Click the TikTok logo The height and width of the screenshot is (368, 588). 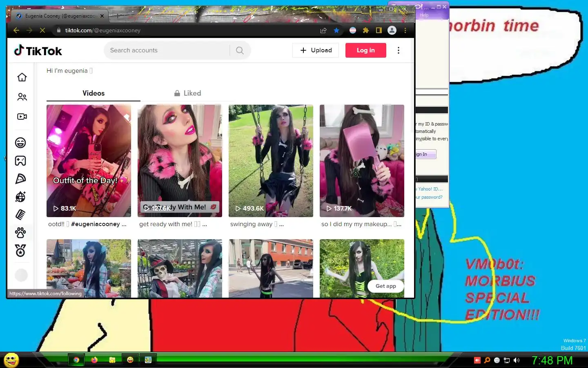click(38, 51)
